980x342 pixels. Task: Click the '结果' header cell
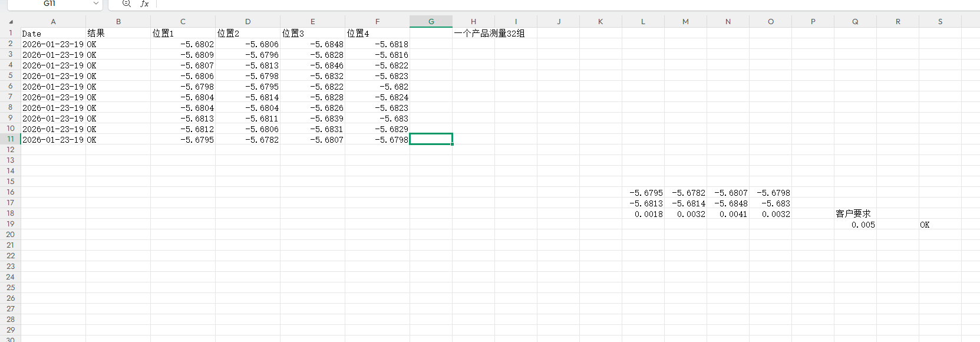pos(118,33)
